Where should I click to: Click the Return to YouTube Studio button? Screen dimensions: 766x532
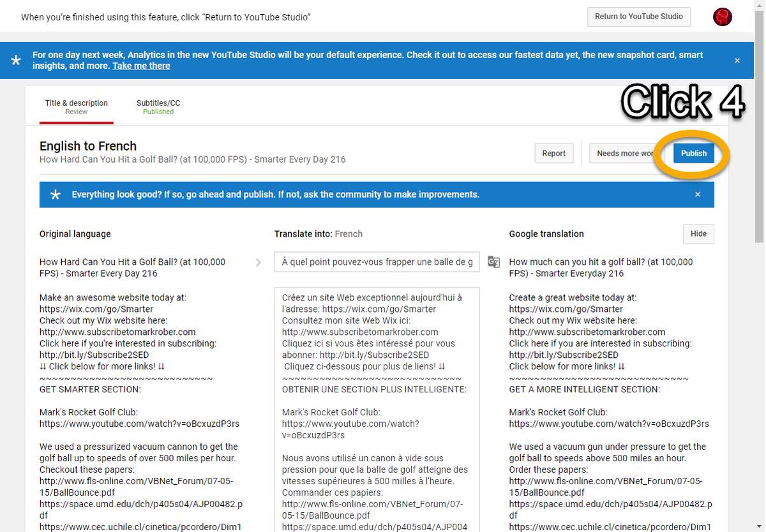[x=639, y=17]
